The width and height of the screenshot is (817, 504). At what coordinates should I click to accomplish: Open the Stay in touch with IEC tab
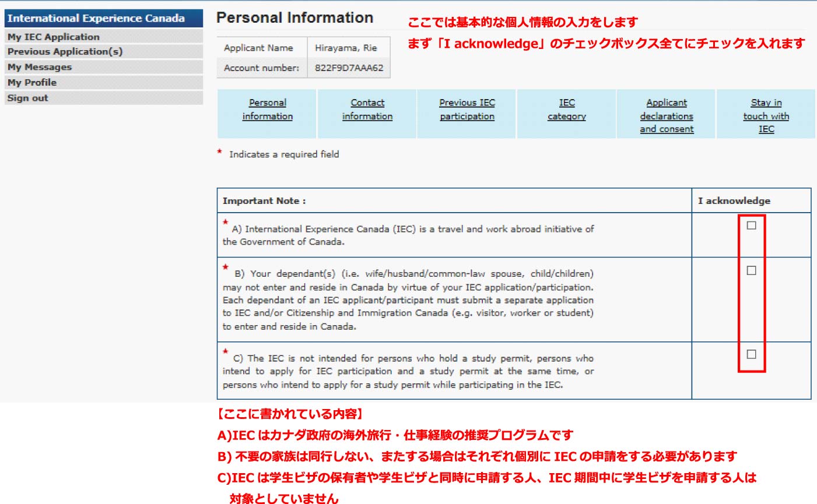click(x=766, y=116)
